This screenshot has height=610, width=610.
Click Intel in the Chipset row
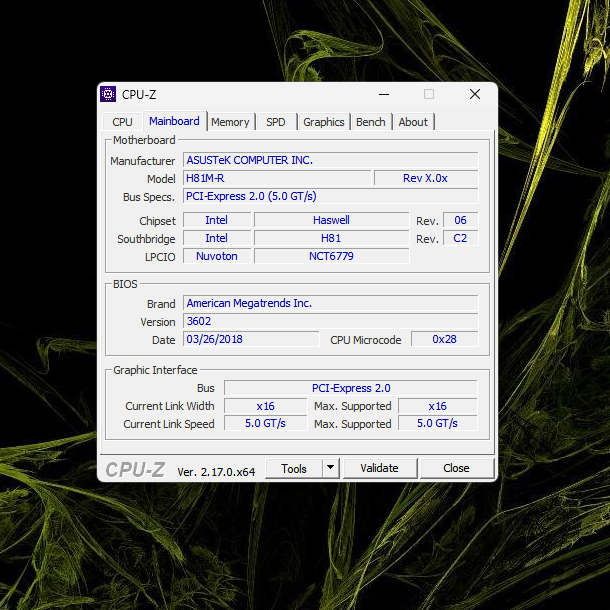coord(217,220)
